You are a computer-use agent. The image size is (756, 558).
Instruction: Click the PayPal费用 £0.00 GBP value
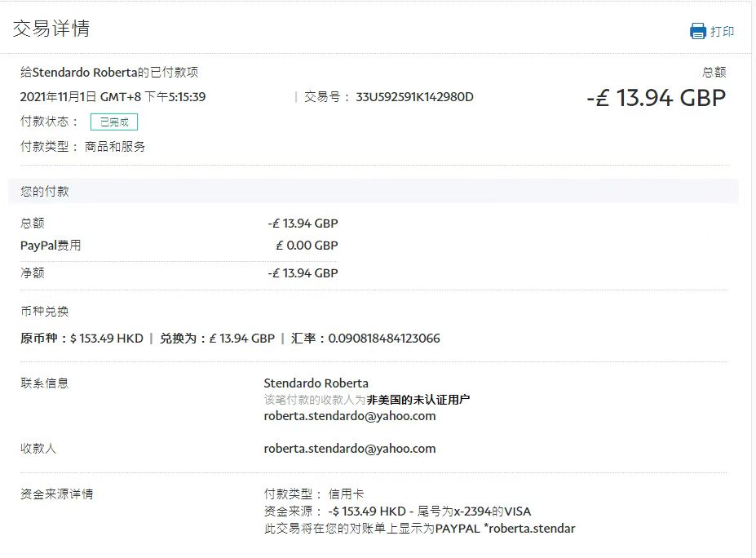click(307, 246)
